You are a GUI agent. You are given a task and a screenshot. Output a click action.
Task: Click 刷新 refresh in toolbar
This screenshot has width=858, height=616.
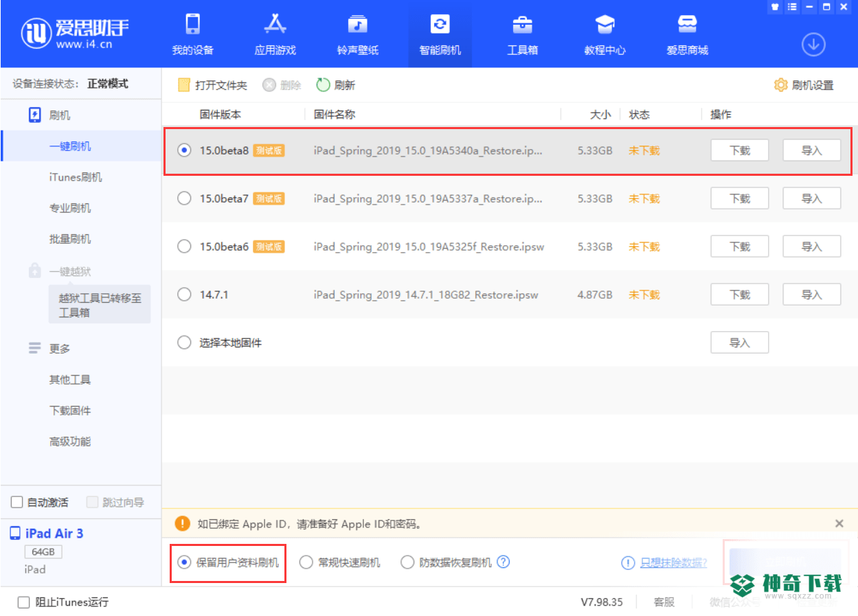pos(336,85)
